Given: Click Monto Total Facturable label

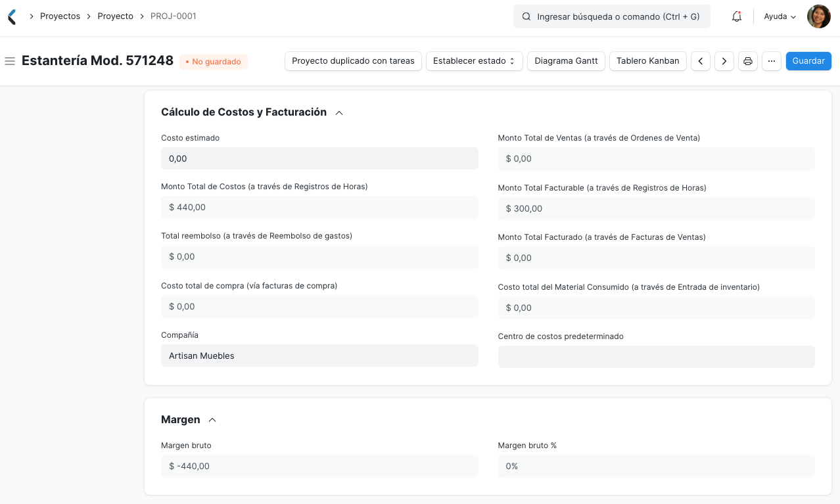Looking at the screenshot, I should (x=602, y=188).
